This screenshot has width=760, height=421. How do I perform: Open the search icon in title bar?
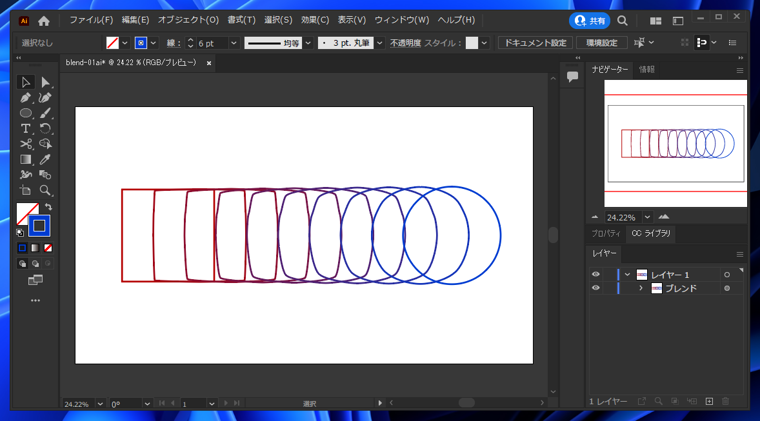(x=622, y=21)
